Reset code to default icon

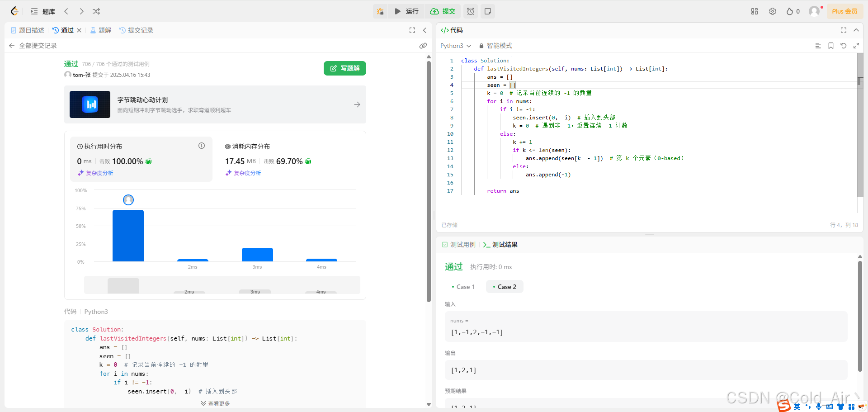pyautogui.click(x=844, y=46)
